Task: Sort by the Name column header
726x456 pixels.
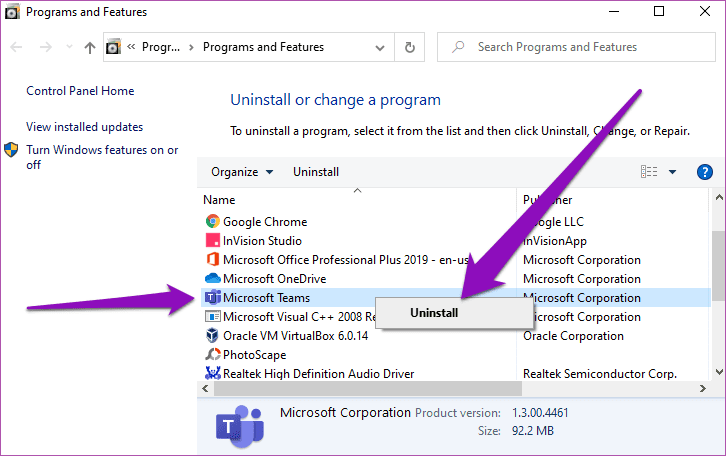Action: 219,200
